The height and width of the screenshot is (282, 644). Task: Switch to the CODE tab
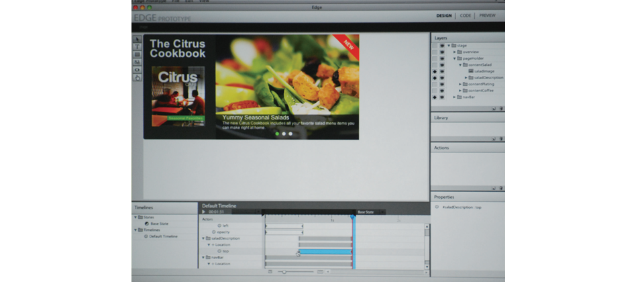[466, 15]
